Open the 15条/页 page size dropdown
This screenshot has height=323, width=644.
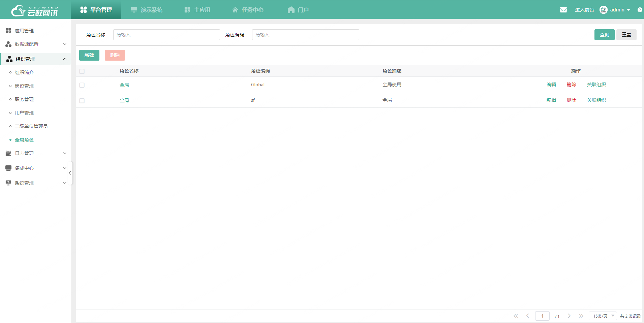point(603,316)
